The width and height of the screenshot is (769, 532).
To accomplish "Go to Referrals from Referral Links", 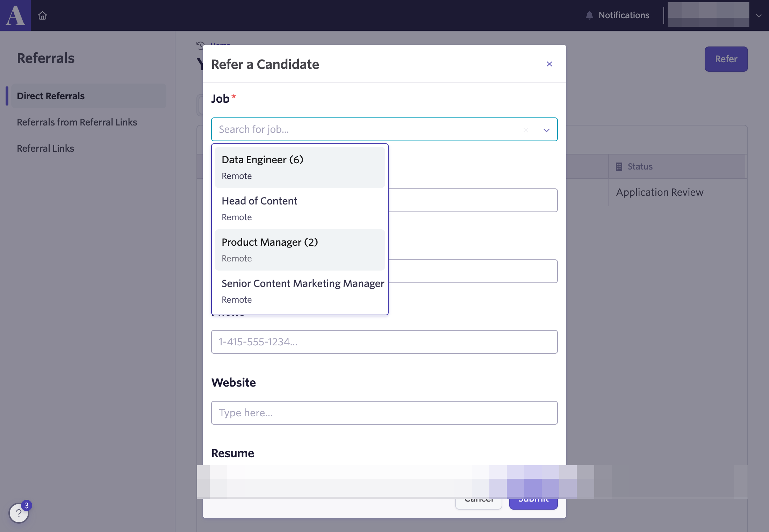I will [x=77, y=122].
